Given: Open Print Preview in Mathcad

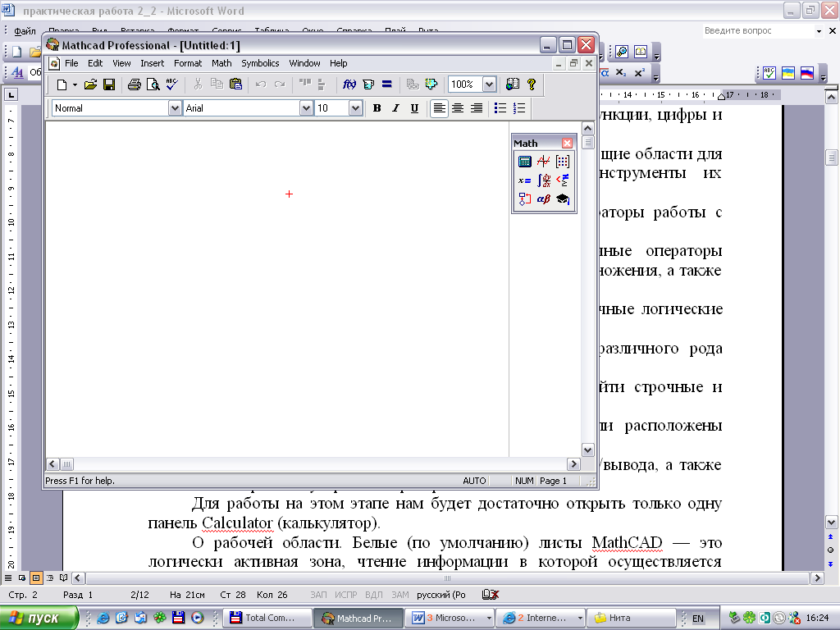Looking at the screenshot, I should [x=153, y=84].
